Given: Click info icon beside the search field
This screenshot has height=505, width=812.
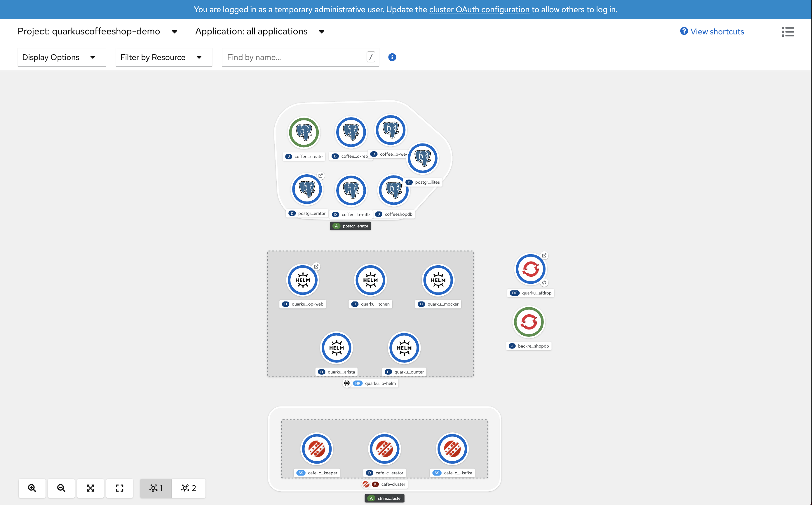Looking at the screenshot, I should click(392, 57).
